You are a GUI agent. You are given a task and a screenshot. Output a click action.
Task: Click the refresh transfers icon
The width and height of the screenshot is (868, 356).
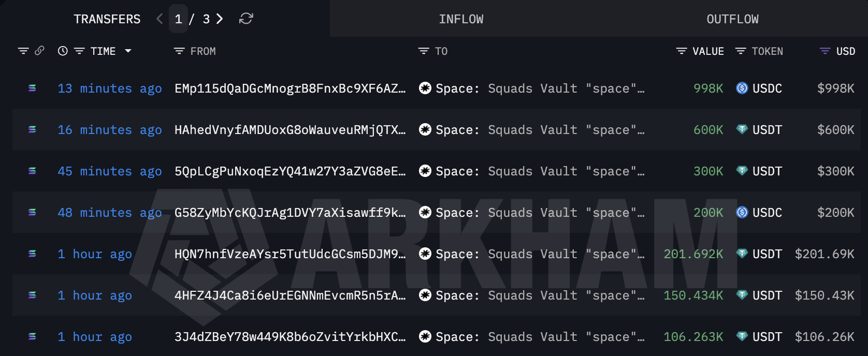click(246, 19)
